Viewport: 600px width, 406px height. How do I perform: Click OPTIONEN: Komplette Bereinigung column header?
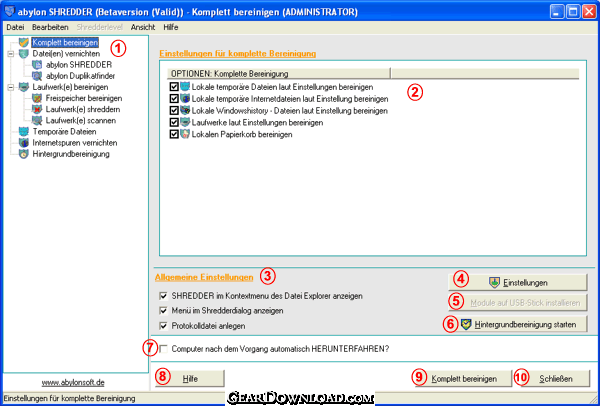click(x=278, y=73)
